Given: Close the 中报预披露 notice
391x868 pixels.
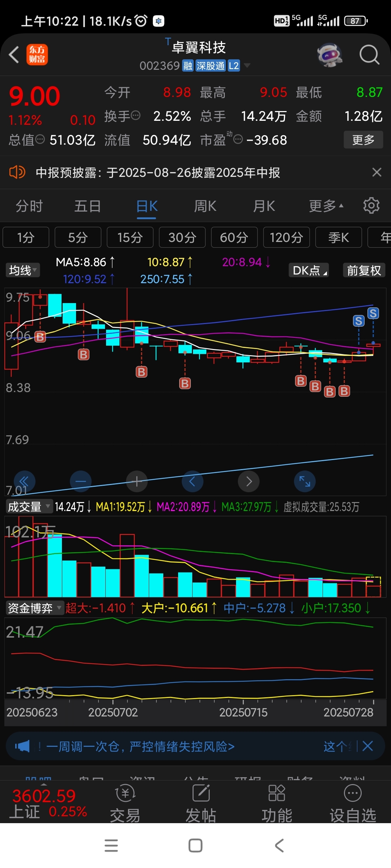Looking at the screenshot, I should click(x=377, y=172).
